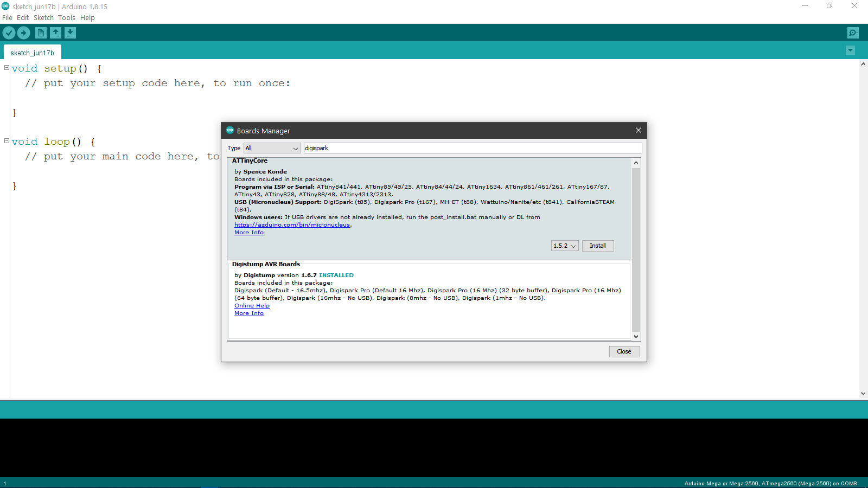Select the ATTinyCore entry title

tap(250, 160)
